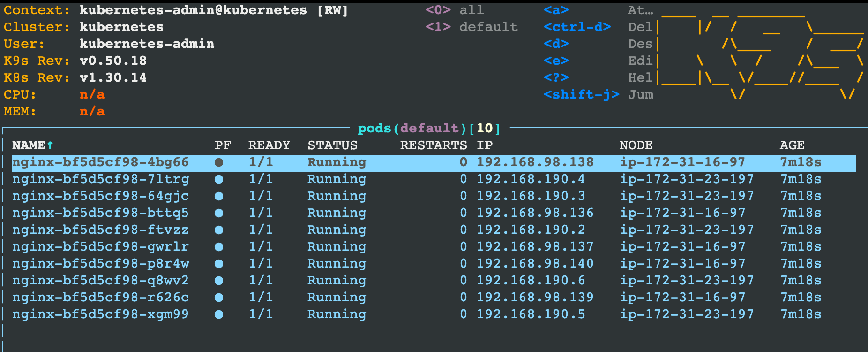The width and height of the screenshot is (868, 352).
Task: Select pod nginx-bf5d5cf98-64gjc
Action: pos(100,196)
